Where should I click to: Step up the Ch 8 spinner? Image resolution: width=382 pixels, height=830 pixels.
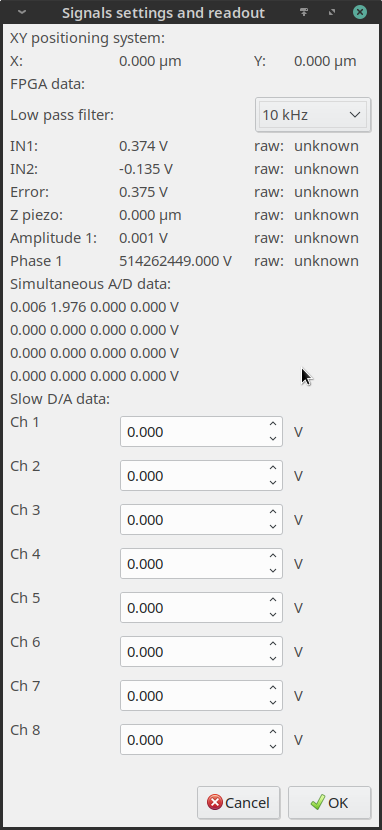point(273,732)
